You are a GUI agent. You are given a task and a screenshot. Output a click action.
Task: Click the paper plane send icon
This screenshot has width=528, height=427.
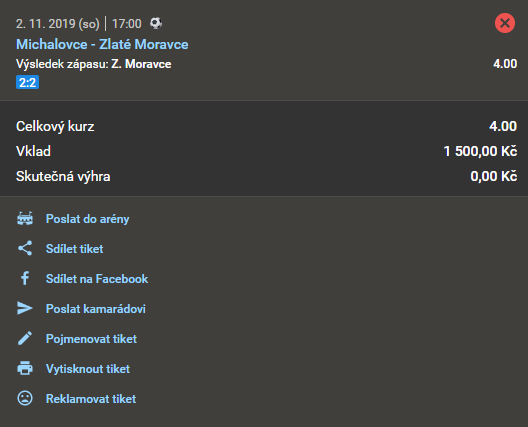(x=25, y=308)
